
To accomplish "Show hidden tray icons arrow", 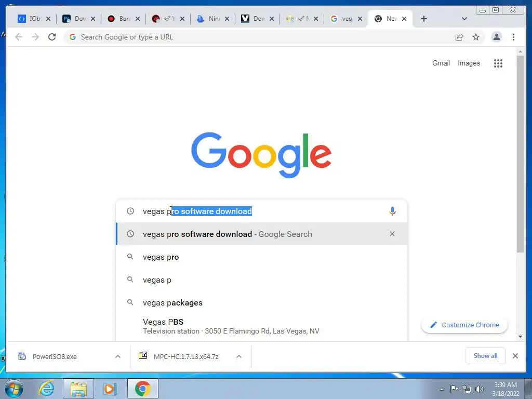I will [x=442, y=389].
